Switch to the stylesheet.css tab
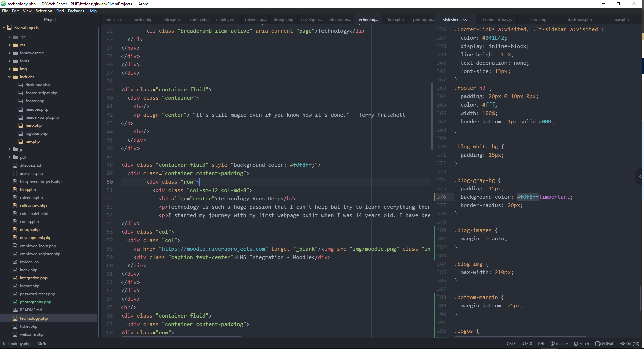 pyautogui.click(x=455, y=20)
